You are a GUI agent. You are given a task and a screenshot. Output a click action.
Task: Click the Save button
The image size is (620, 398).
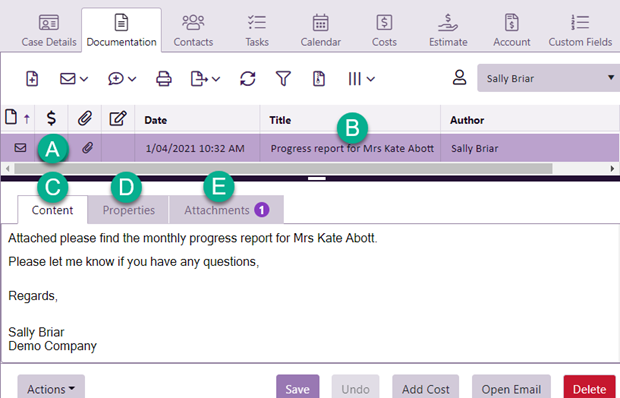[297, 388]
